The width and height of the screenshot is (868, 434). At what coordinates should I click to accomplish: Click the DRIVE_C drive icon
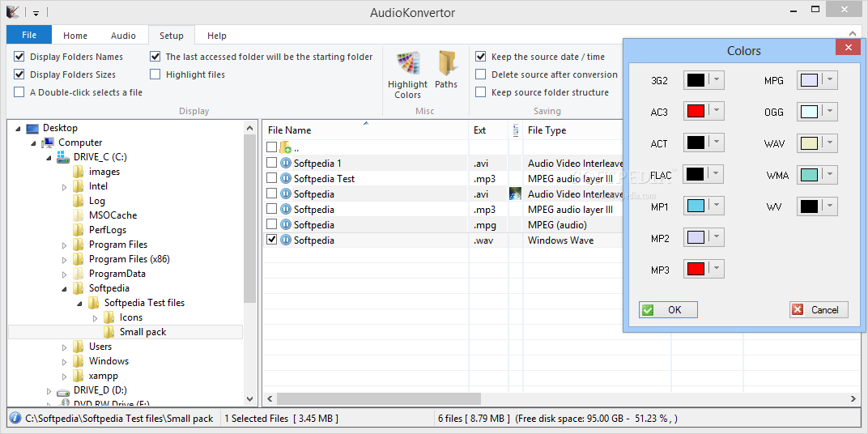coord(63,157)
